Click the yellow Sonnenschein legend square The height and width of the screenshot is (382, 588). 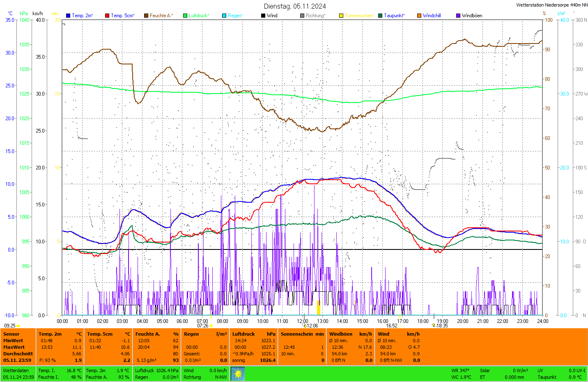pos(341,16)
